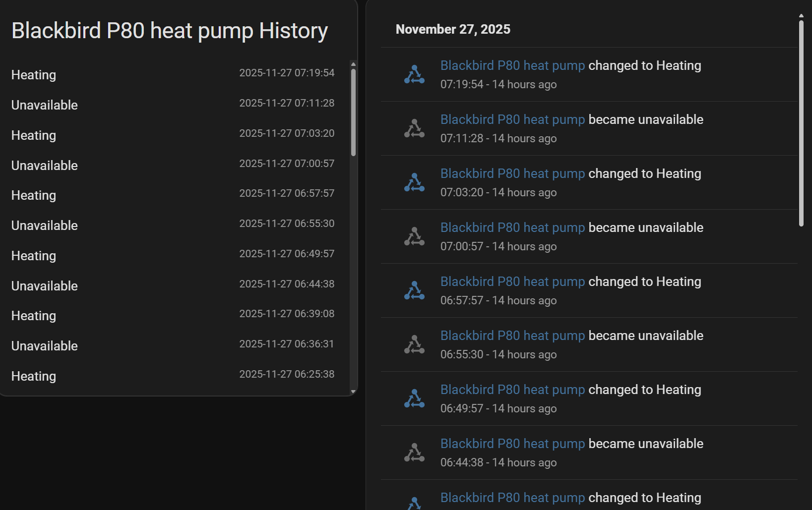Open Blackbird P80 heat pump link at 06:49:57
The image size is (812, 510).
512,390
